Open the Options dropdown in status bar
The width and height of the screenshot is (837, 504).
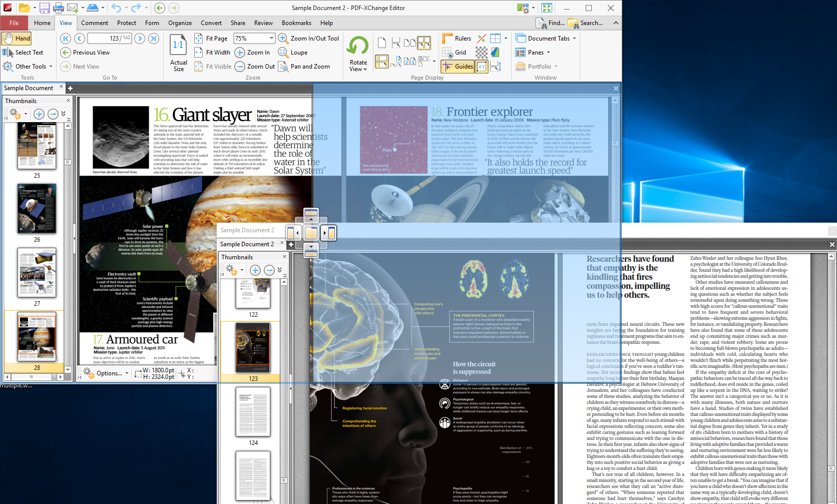106,373
